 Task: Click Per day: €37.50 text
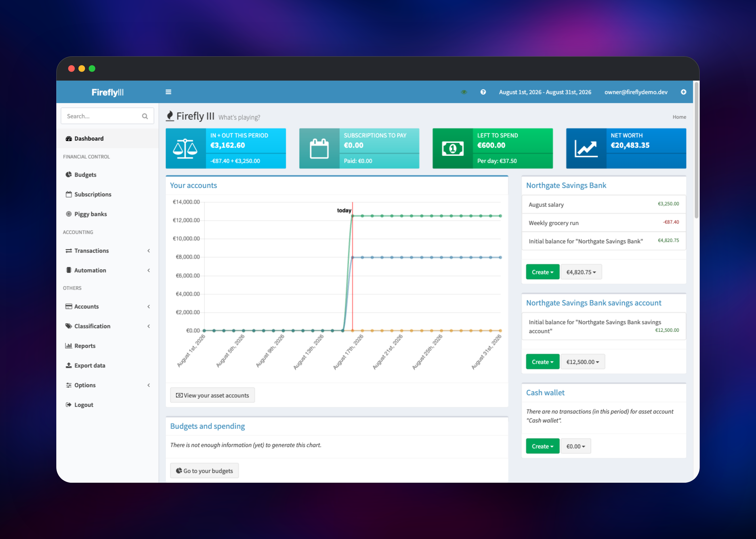pos(497,161)
